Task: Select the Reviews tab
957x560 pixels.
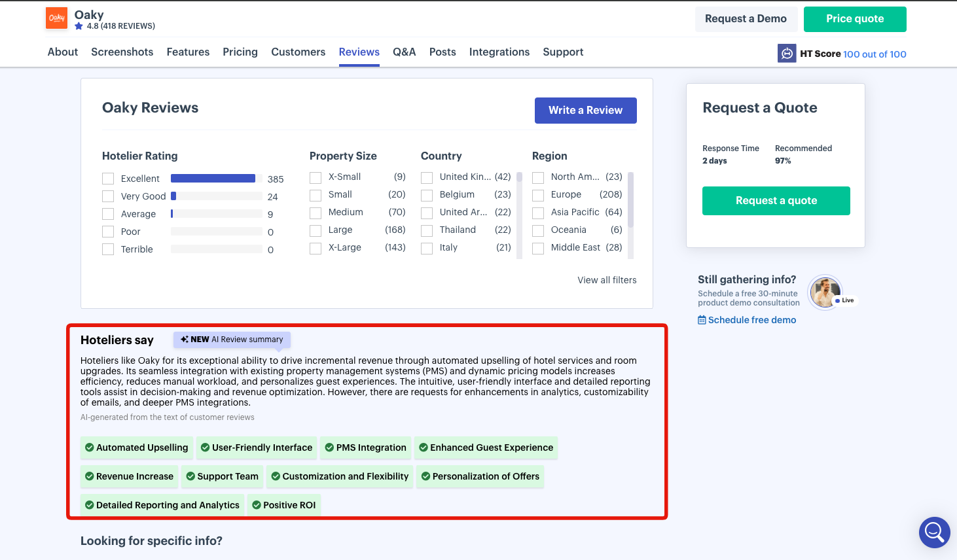Action: pyautogui.click(x=359, y=52)
